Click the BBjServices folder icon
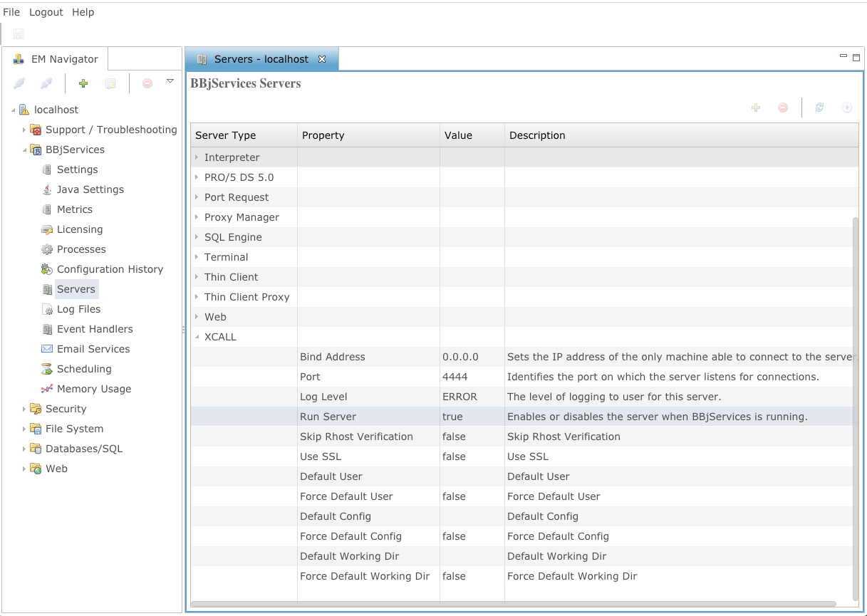This screenshot has height=616, width=867. [36, 150]
